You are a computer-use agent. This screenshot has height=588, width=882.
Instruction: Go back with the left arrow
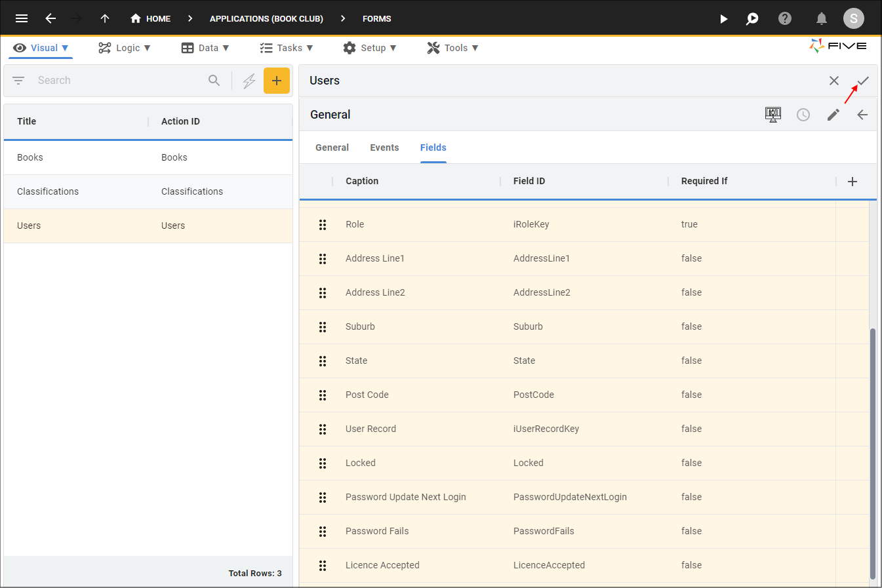[50, 18]
